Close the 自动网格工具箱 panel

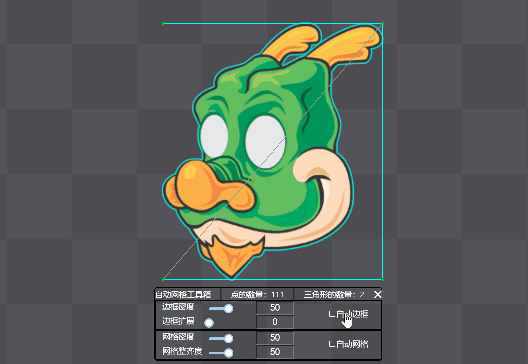[377, 295]
